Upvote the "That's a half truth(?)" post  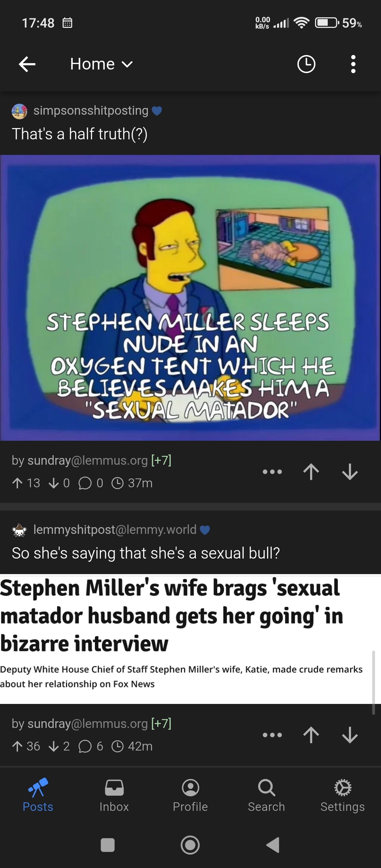point(311,472)
